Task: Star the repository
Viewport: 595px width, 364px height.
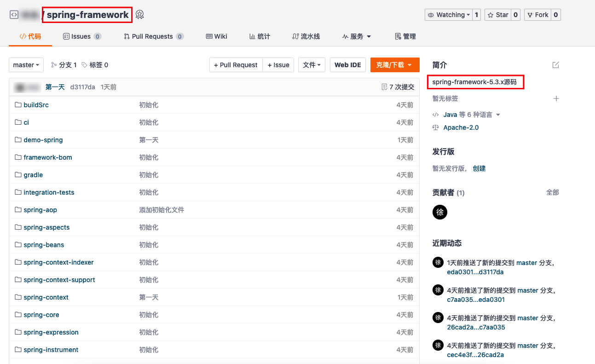Action: click(498, 15)
